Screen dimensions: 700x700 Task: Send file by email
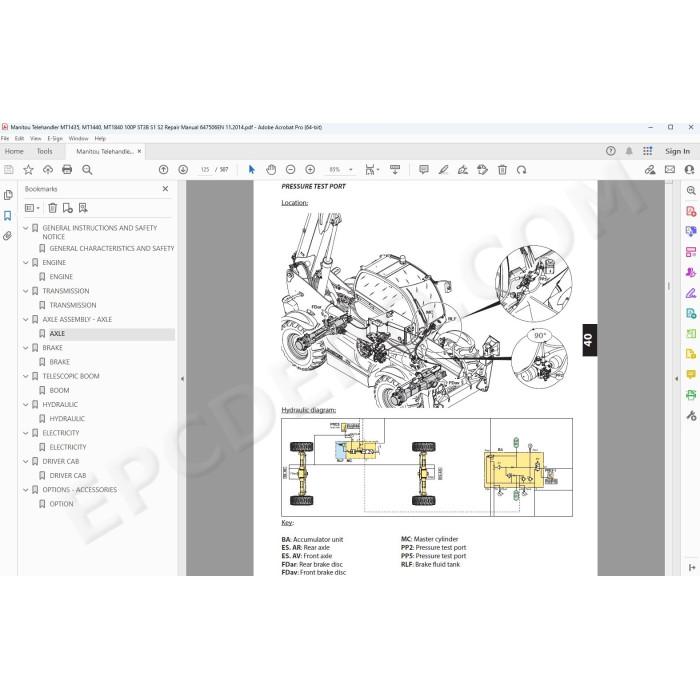(670, 170)
